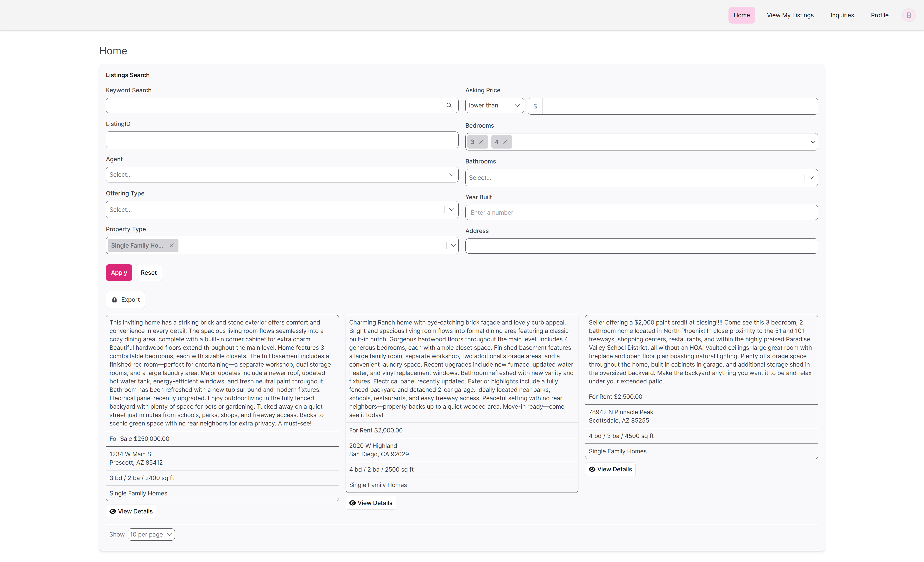Screen dimensions: 924x562
Task: Change the 10 per page selector
Action: click(x=151, y=534)
